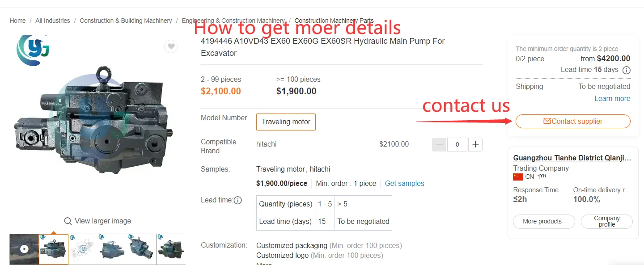Click the Get samples link

click(404, 183)
